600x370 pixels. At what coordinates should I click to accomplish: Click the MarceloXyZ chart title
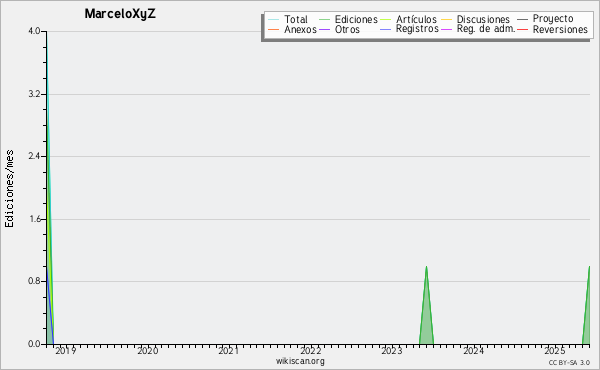click(120, 14)
